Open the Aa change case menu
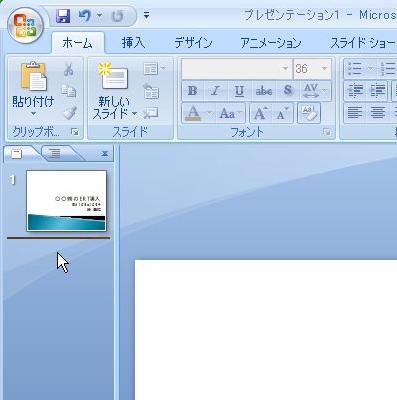 [230, 114]
